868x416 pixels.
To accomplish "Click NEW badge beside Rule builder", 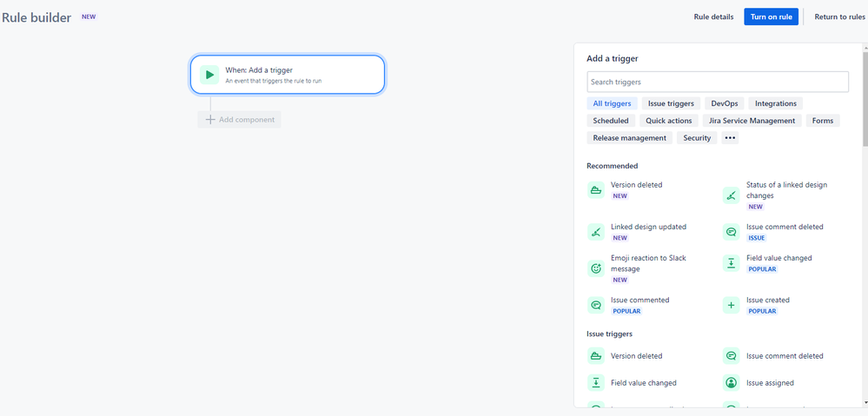I will pos(89,17).
